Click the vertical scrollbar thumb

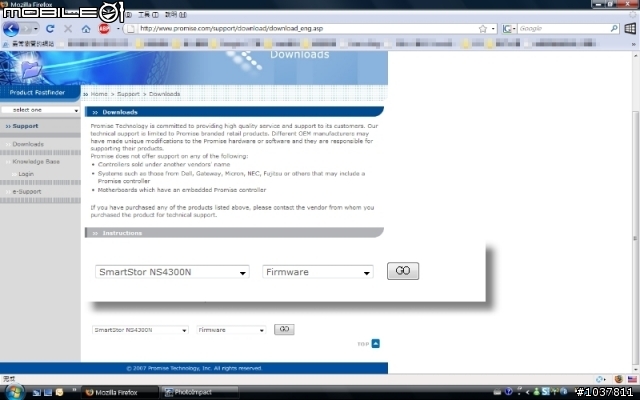click(x=635, y=237)
